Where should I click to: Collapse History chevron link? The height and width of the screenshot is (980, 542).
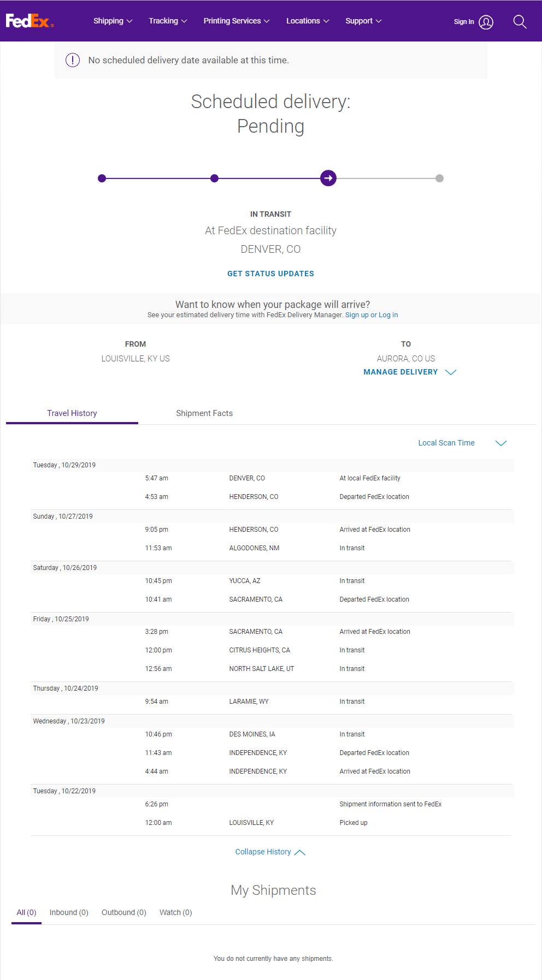[x=270, y=852]
